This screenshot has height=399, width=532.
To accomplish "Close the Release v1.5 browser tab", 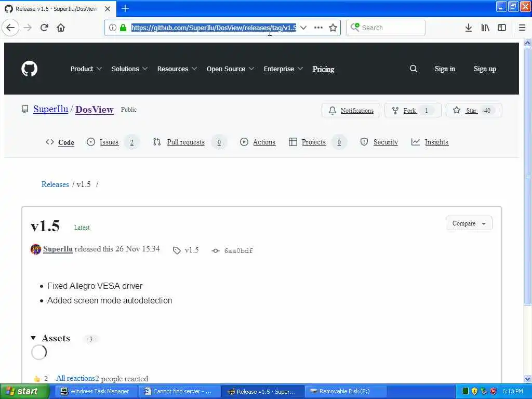I will [x=107, y=9].
